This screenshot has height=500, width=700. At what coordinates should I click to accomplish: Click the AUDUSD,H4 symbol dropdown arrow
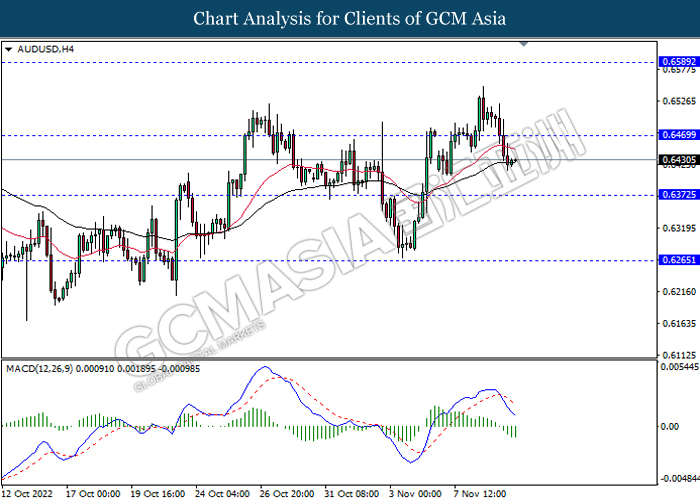8,49
